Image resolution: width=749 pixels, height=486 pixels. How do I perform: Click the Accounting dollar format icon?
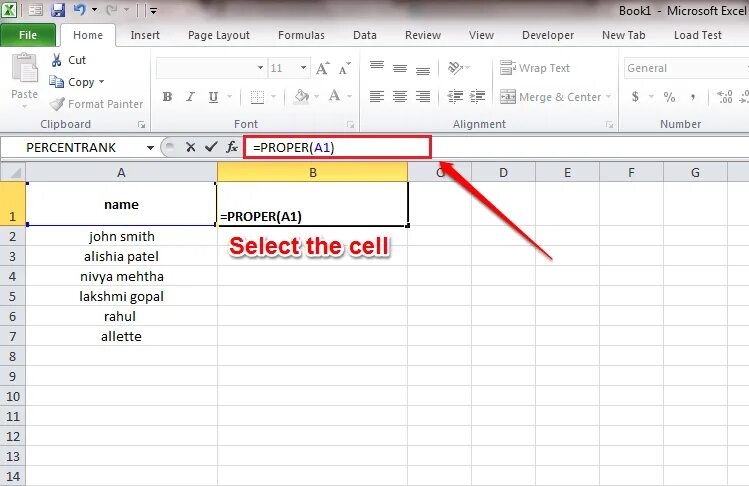635,97
